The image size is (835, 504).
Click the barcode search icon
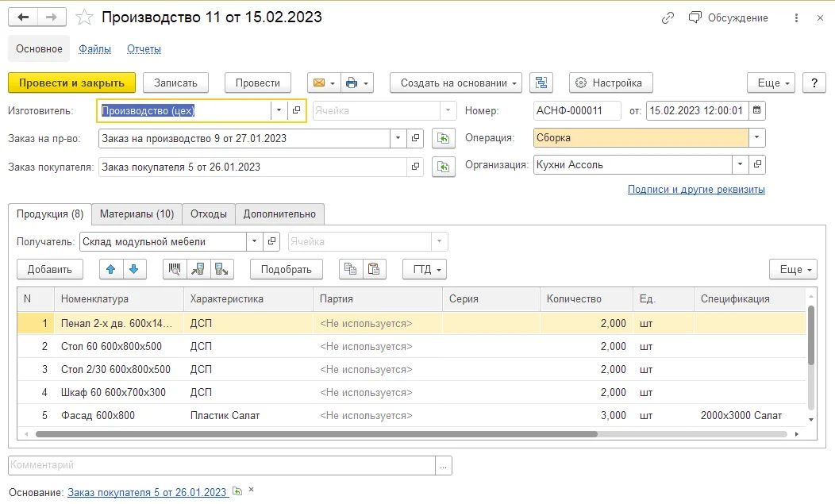point(175,270)
